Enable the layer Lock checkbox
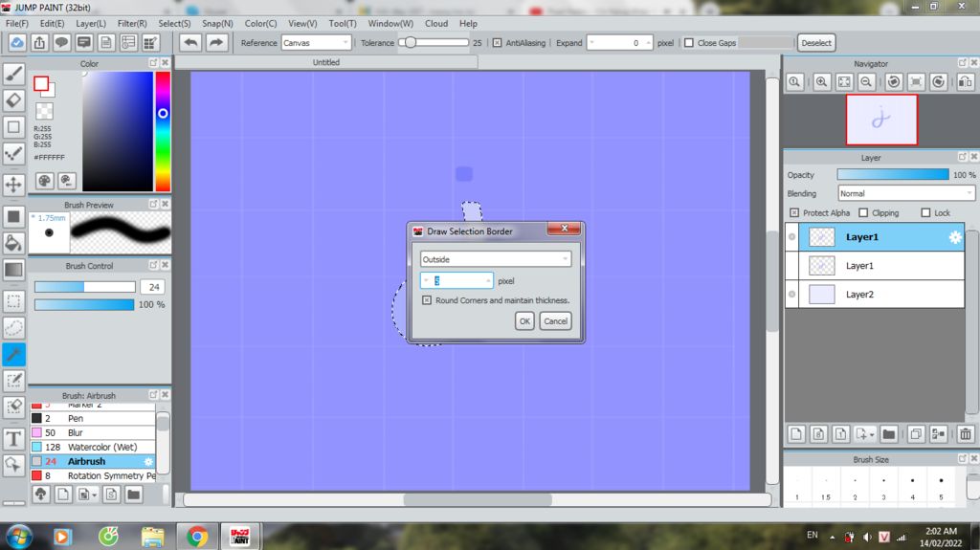 click(925, 213)
